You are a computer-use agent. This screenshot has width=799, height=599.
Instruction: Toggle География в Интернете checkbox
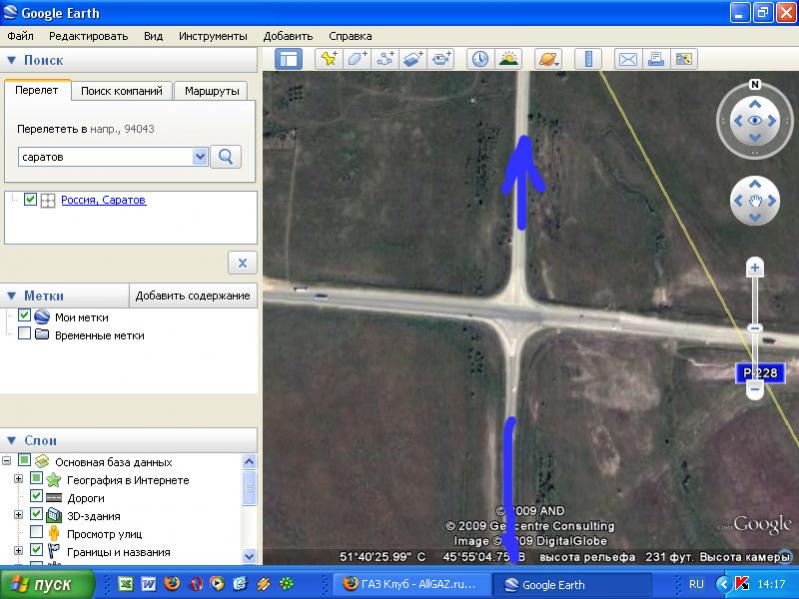tap(36, 478)
